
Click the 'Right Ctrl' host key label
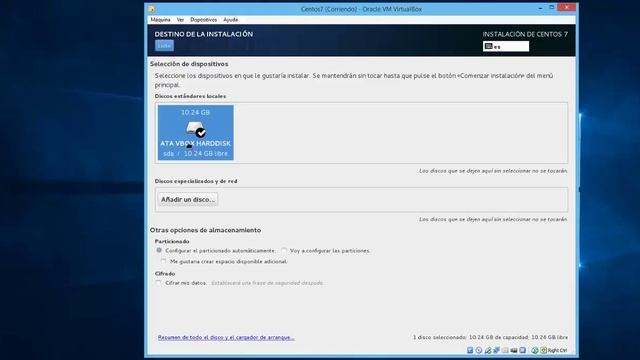coord(557,350)
